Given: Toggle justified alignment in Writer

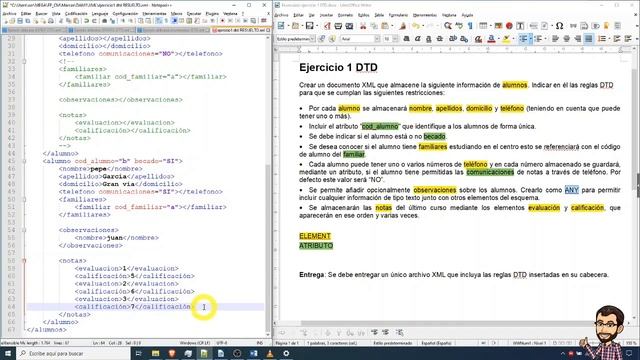Looking at the screenshot, I should 589,38.
